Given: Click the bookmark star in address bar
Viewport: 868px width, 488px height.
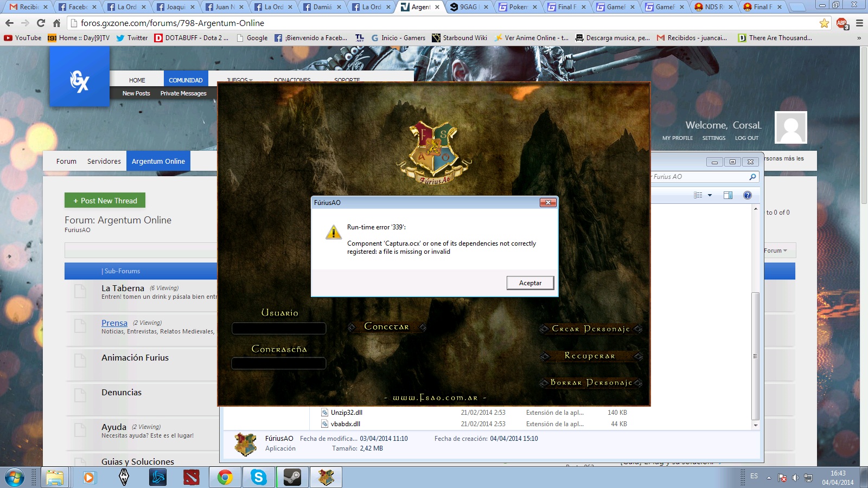Looking at the screenshot, I should point(825,23).
